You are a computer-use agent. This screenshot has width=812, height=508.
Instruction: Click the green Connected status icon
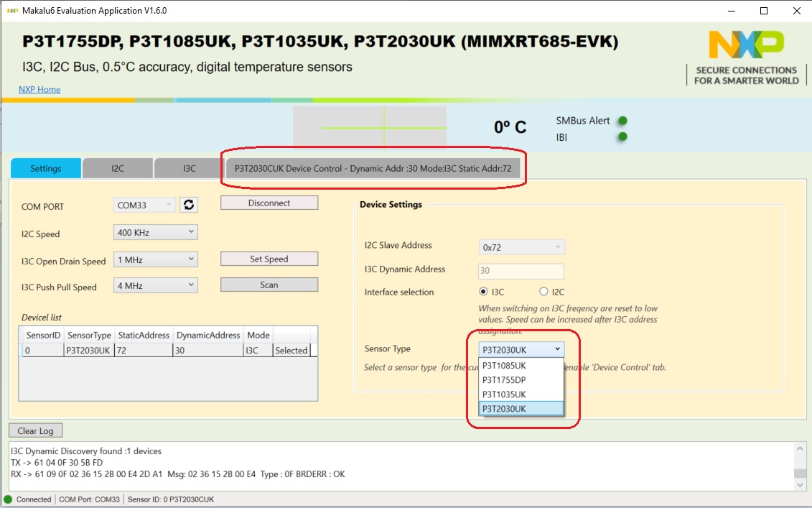8,499
